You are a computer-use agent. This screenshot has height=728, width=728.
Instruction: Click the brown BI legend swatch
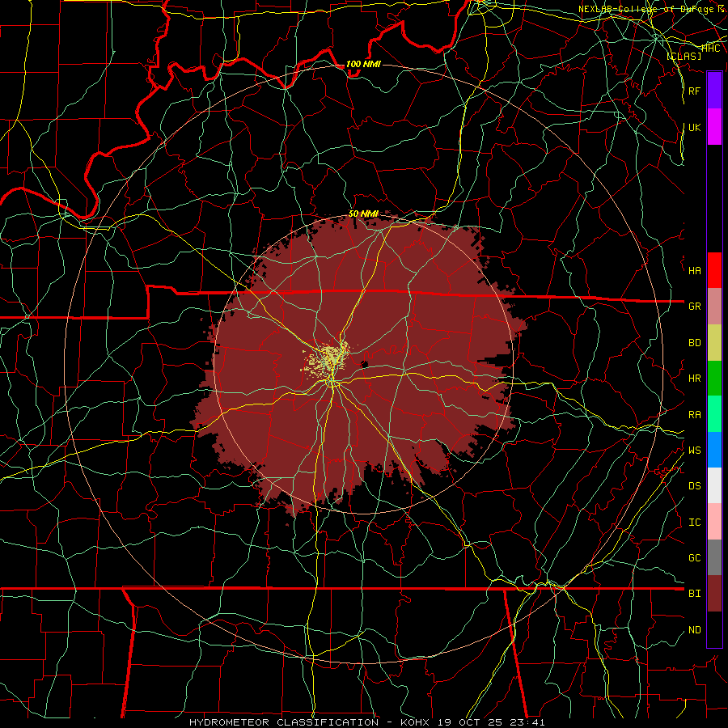point(714,594)
